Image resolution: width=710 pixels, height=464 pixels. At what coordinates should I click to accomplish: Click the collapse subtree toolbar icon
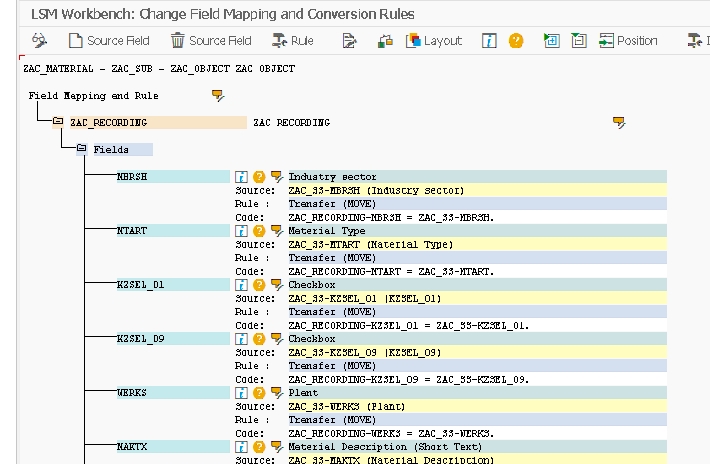(x=579, y=41)
